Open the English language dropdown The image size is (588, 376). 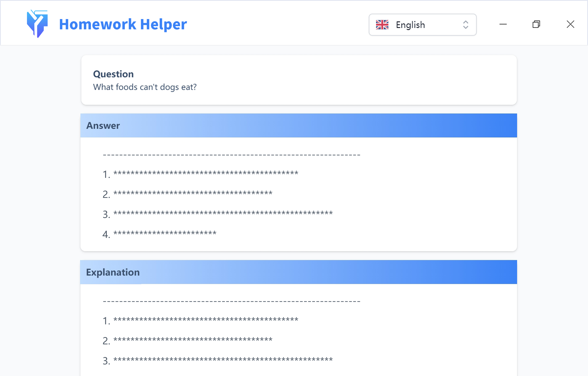coord(422,25)
